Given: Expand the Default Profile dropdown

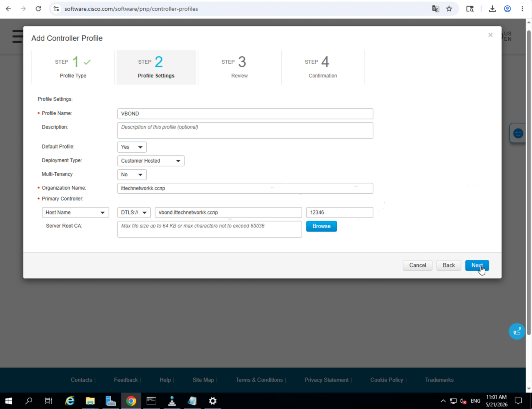Looking at the screenshot, I should (132, 147).
